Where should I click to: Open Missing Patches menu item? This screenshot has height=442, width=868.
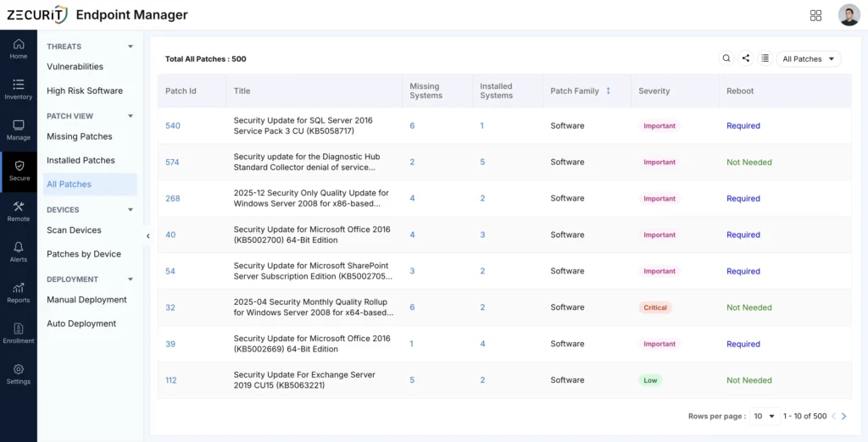click(79, 136)
